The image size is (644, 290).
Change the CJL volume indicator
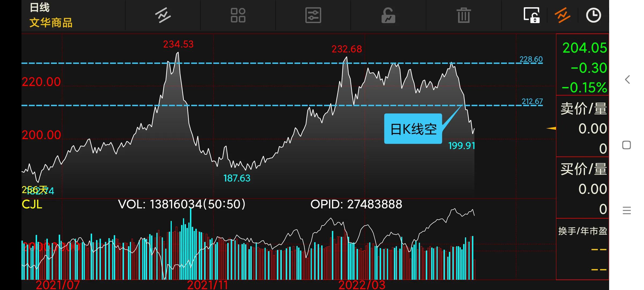coord(32,205)
